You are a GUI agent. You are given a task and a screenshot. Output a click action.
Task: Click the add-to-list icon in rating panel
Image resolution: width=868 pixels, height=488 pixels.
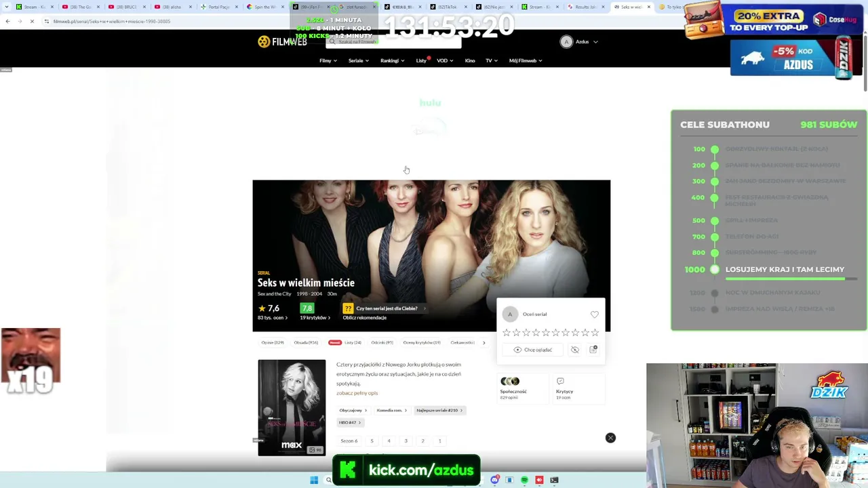(x=593, y=350)
